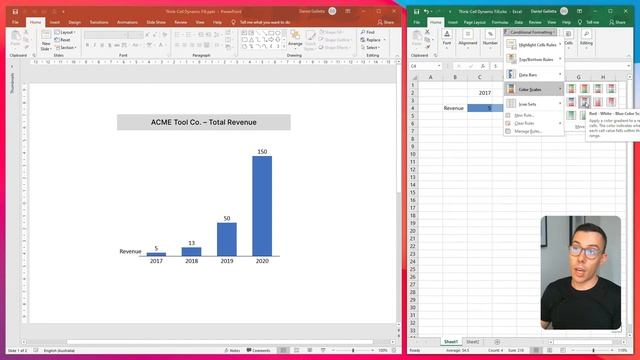
Task: Undo last action in Excel
Action: [x=426, y=11]
